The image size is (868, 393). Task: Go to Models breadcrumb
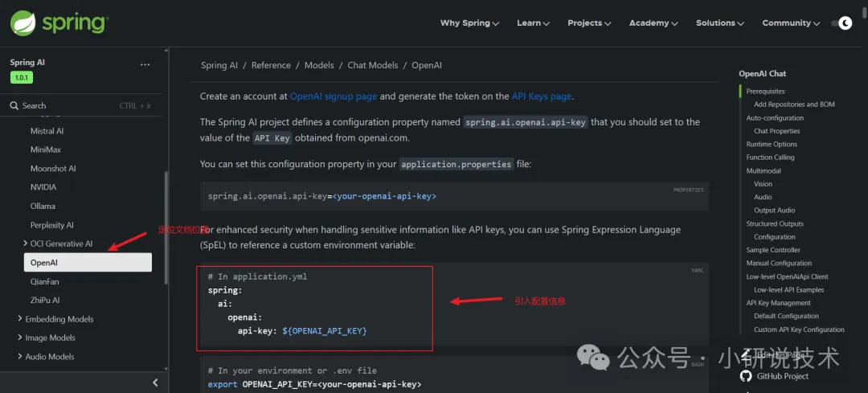319,65
